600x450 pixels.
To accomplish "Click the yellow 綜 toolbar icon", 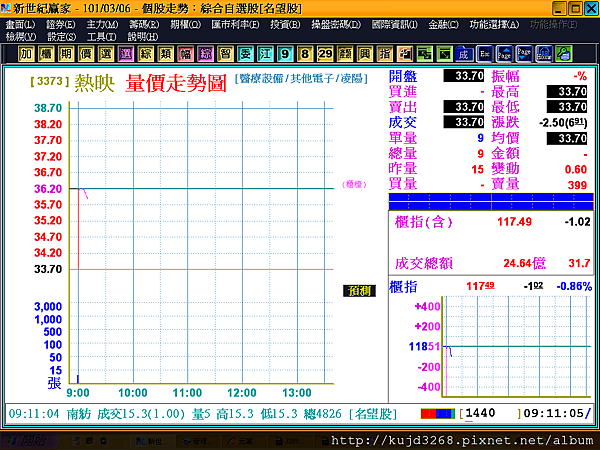I will point(145,54).
